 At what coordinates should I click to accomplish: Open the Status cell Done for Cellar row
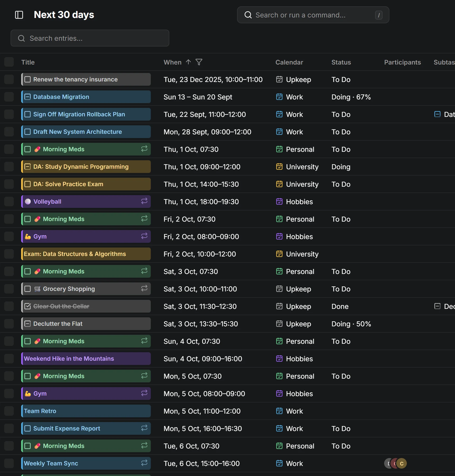tap(340, 306)
